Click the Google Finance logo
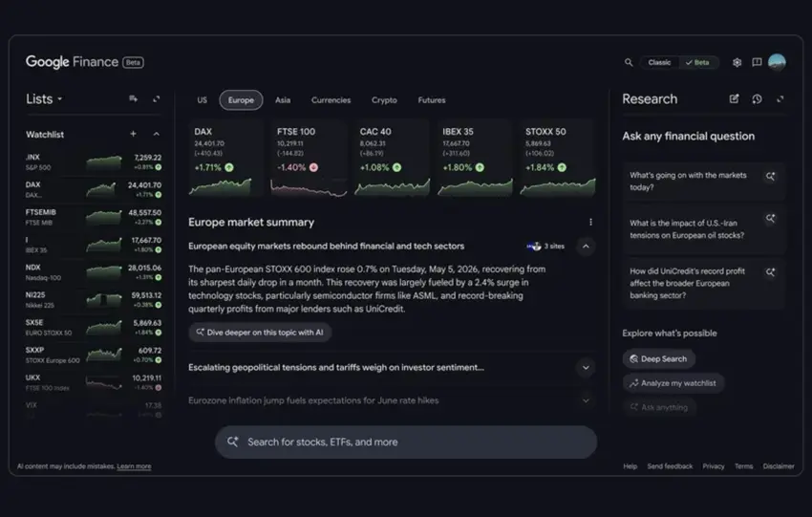 pyautogui.click(x=72, y=62)
